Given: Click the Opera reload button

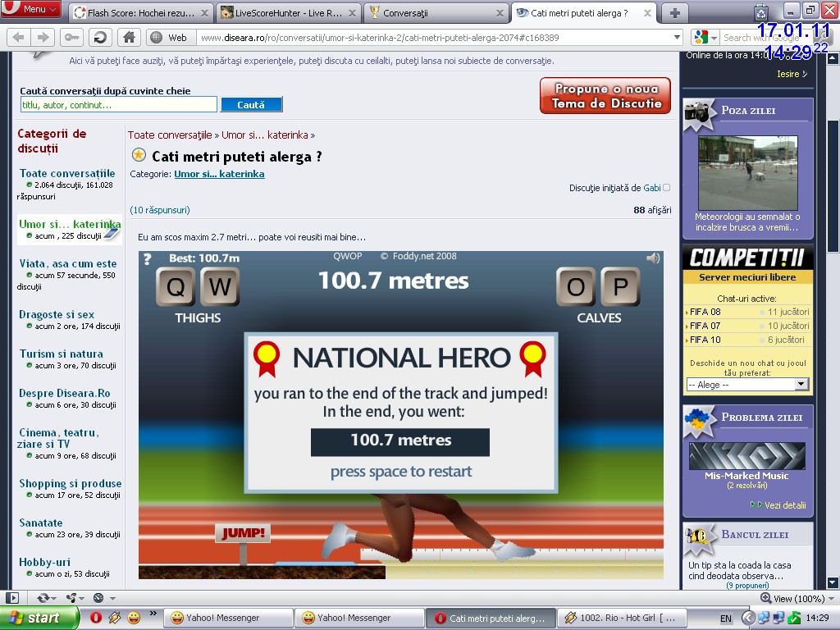Looking at the screenshot, I should [100, 37].
